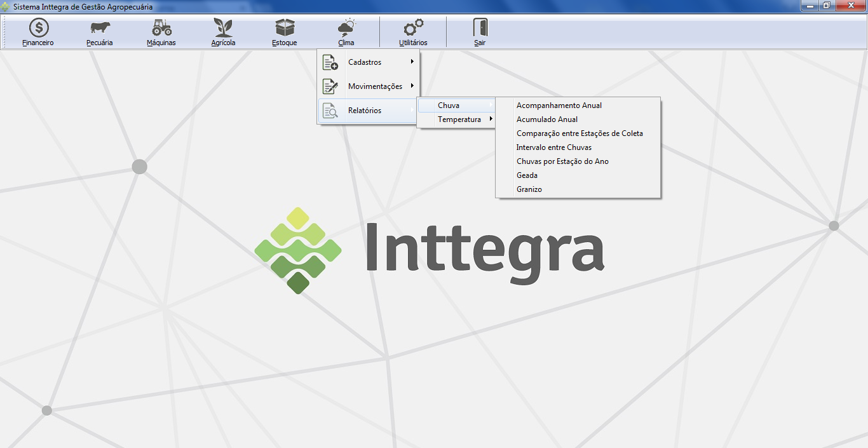Image resolution: width=868 pixels, height=448 pixels.
Task: Open the Utilitários gears icon
Action: (413, 28)
